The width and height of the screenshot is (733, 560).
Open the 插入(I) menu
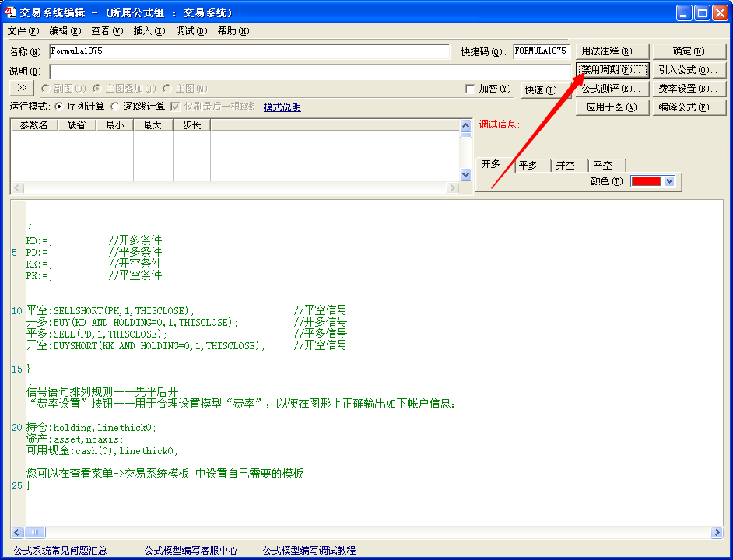149,31
